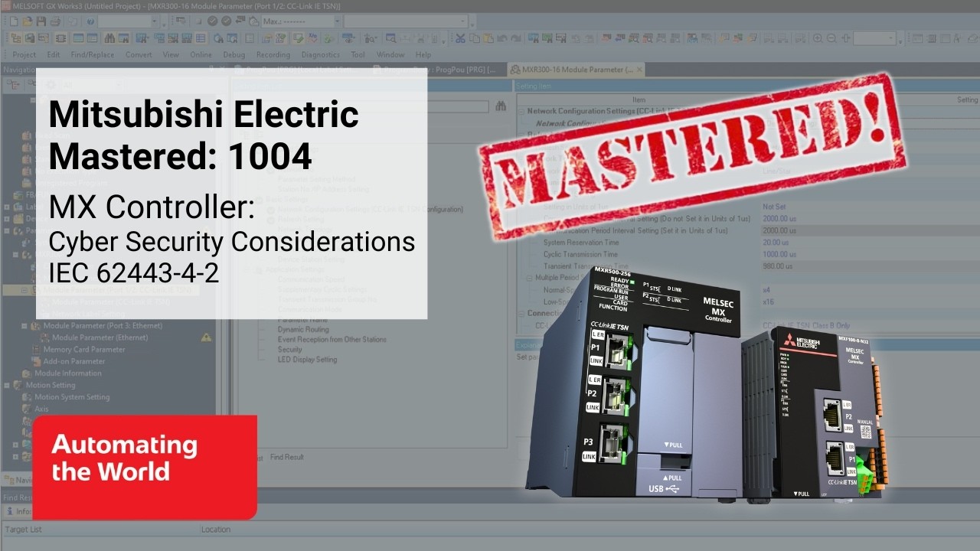The width and height of the screenshot is (980, 551).
Task: Open the Online menu
Action: [201, 54]
